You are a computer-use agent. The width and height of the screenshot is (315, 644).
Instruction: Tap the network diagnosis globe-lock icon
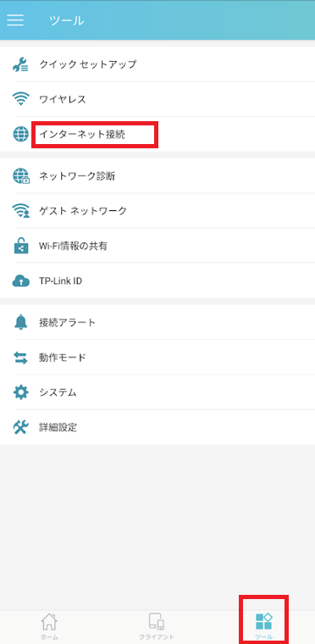click(20, 176)
